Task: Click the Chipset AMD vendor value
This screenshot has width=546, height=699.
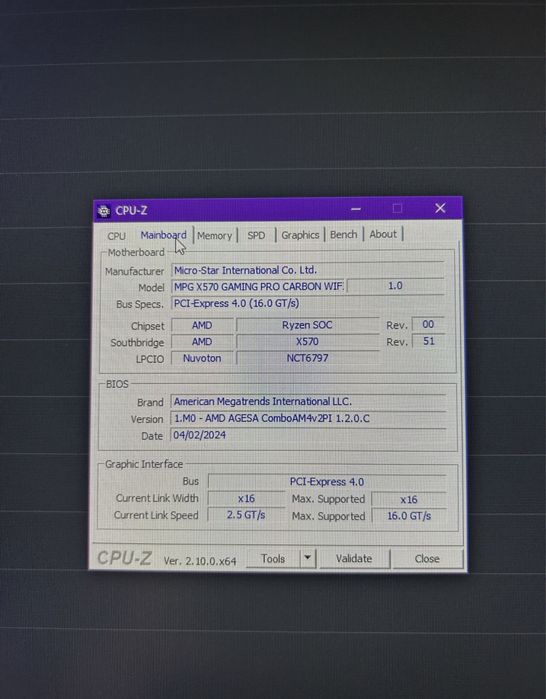Action: click(202, 325)
